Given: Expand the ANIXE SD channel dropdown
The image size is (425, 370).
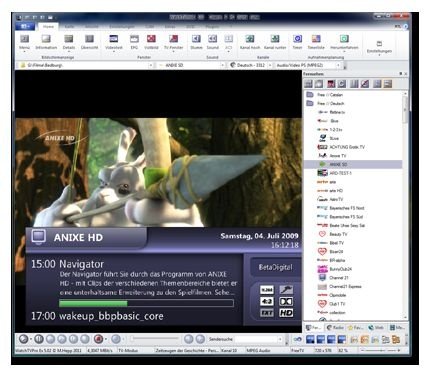Looking at the screenshot, I should tap(222, 65).
